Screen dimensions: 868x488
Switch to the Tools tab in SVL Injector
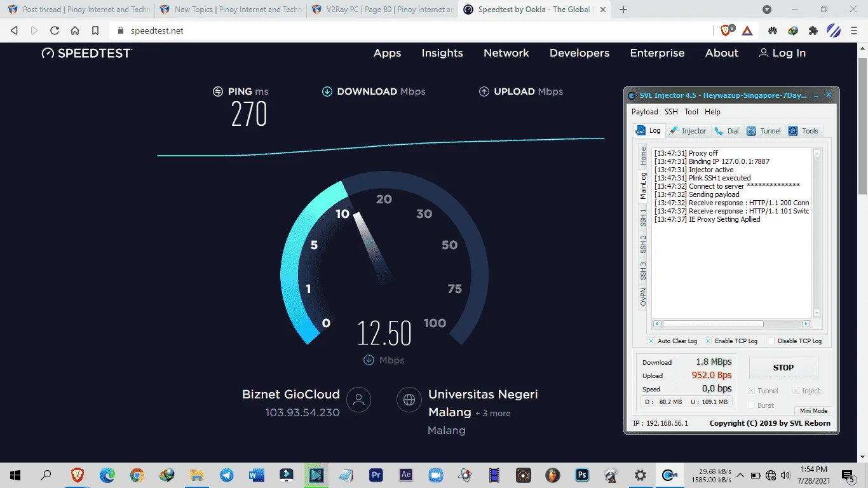click(804, 131)
